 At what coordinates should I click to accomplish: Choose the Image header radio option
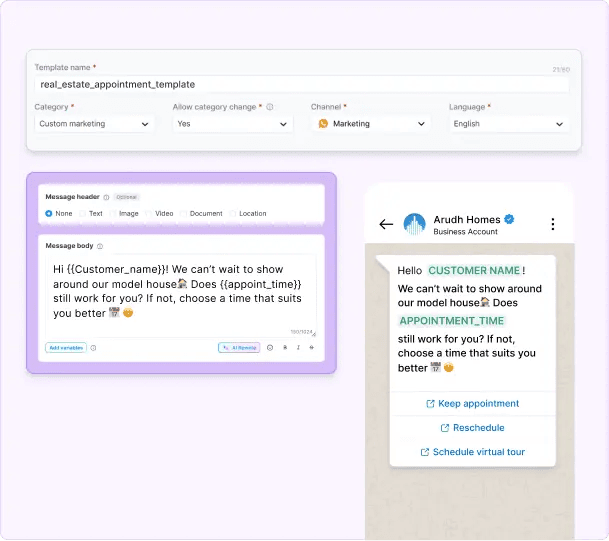tap(114, 213)
